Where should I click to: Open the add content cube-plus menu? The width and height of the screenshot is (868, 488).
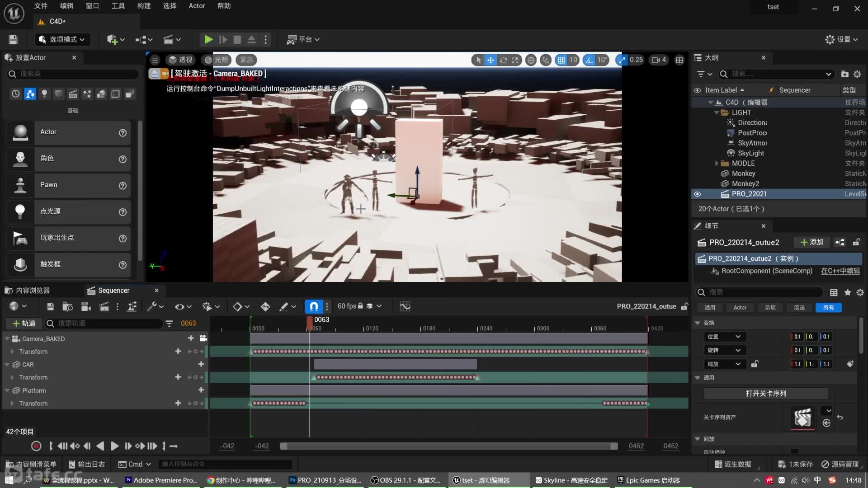point(116,40)
